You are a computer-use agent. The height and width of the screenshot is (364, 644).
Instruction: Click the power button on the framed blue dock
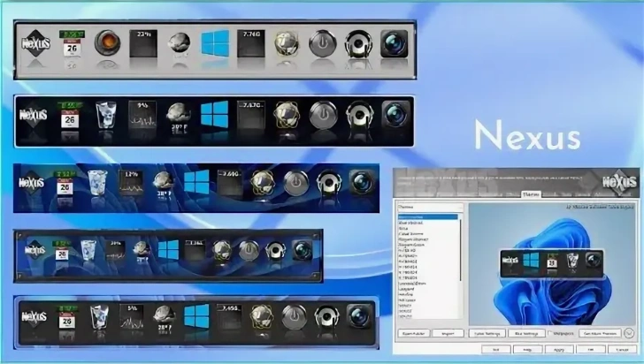click(x=249, y=251)
